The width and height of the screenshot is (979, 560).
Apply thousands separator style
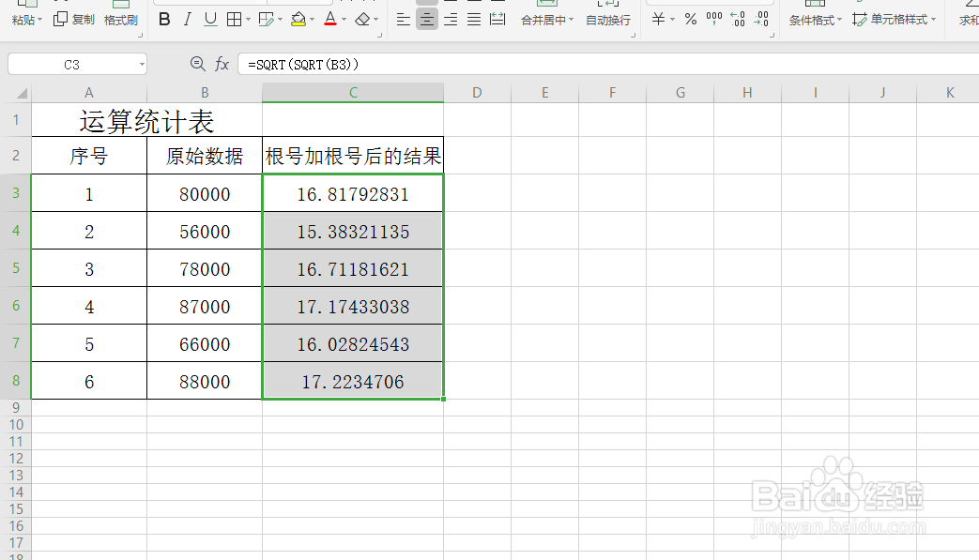point(713,20)
